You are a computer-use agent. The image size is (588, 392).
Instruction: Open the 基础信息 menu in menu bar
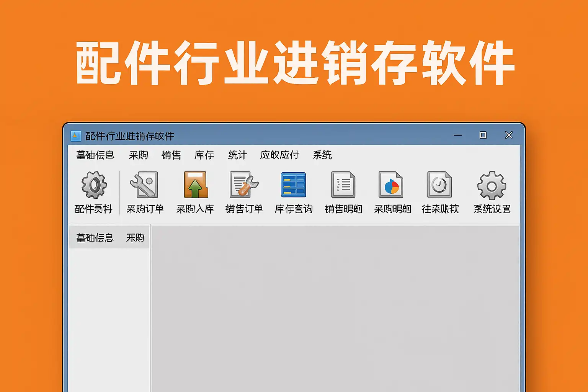pyautogui.click(x=95, y=155)
